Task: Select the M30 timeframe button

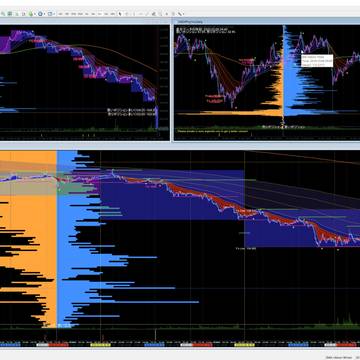Action: 80,14
